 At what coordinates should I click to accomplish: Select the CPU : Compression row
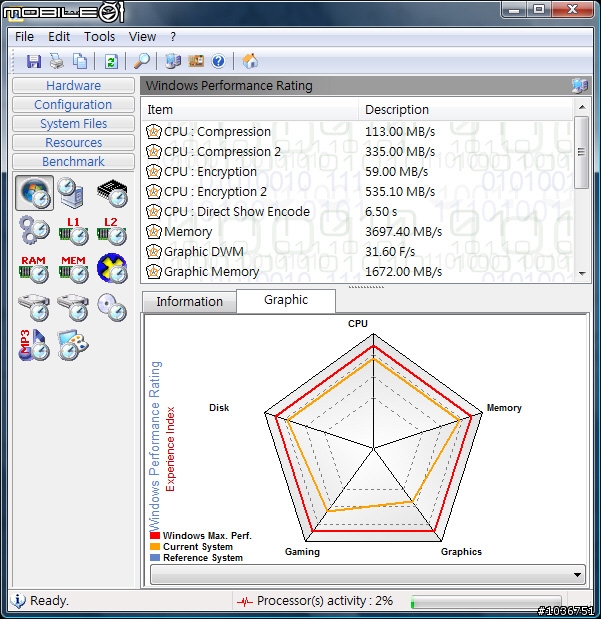pyautogui.click(x=357, y=131)
